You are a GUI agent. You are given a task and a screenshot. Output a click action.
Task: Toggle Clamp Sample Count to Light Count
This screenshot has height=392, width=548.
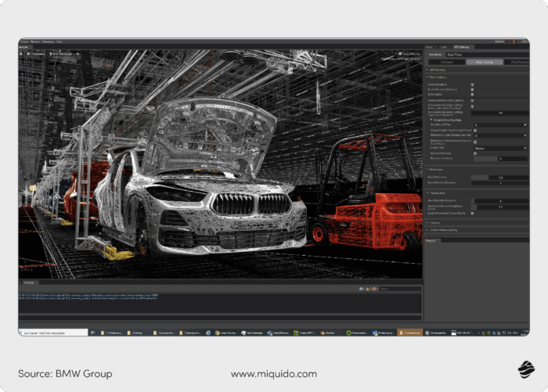(x=475, y=131)
